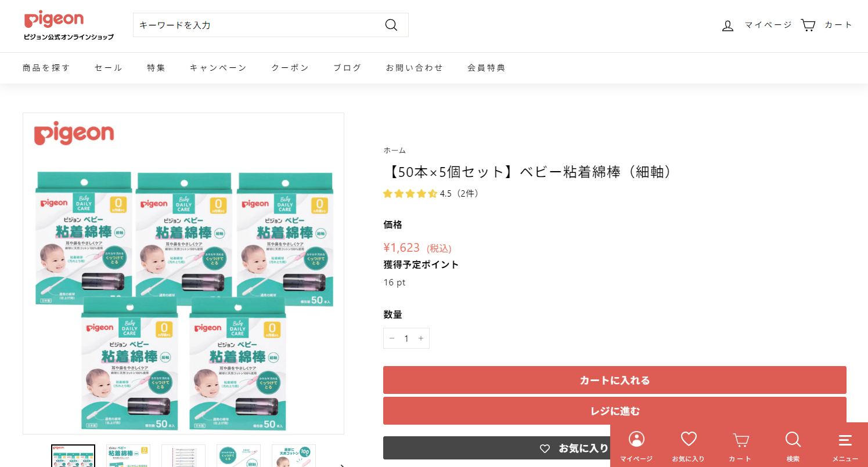Open the 特集 navigation menu
The image size is (868, 467).
(156, 67)
